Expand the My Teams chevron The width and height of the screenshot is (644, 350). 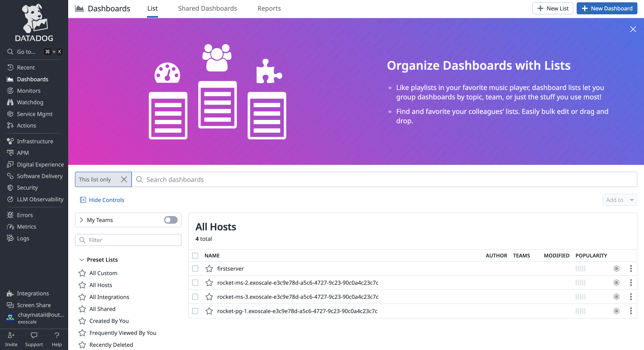pyautogui.click(x=81, y=220)
